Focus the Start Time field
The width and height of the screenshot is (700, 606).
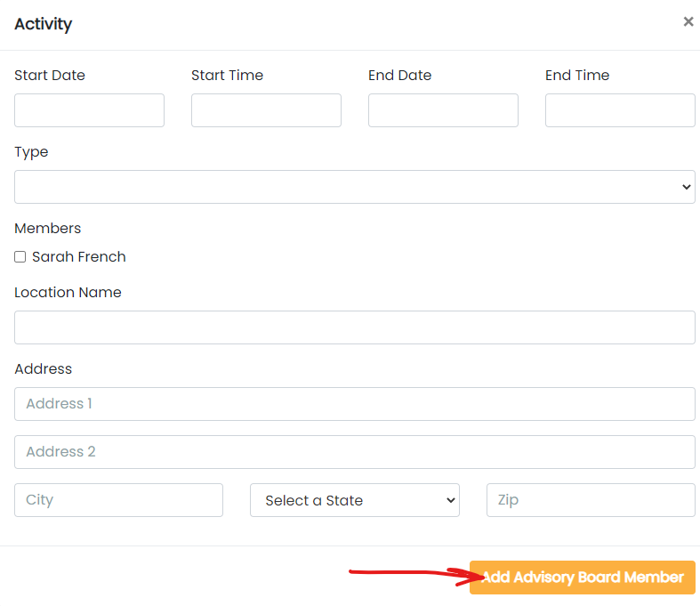[x=266, y=110]
